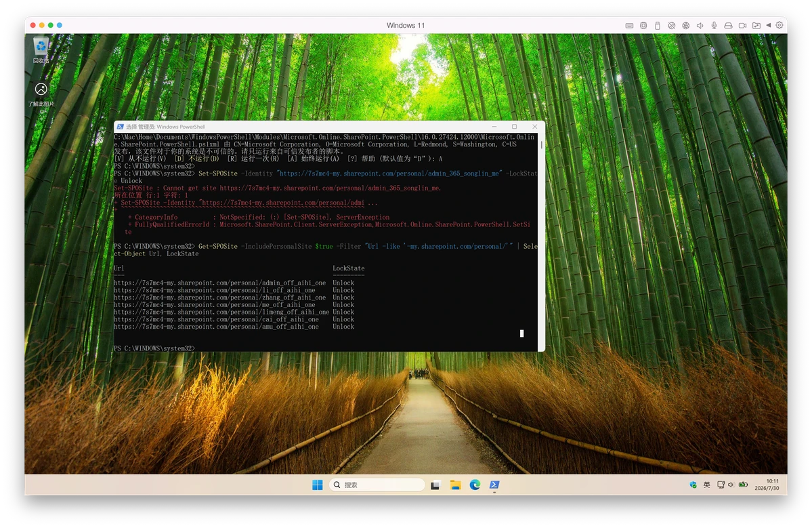Click the USB device icon in Parallels toolbar
Image resolution: width=812 pixels, height=528 pixels.
(657, 25)
